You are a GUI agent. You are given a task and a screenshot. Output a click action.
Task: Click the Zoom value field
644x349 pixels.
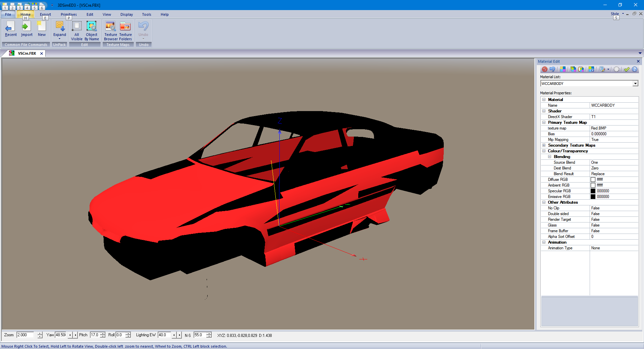(x=25, y=335)
